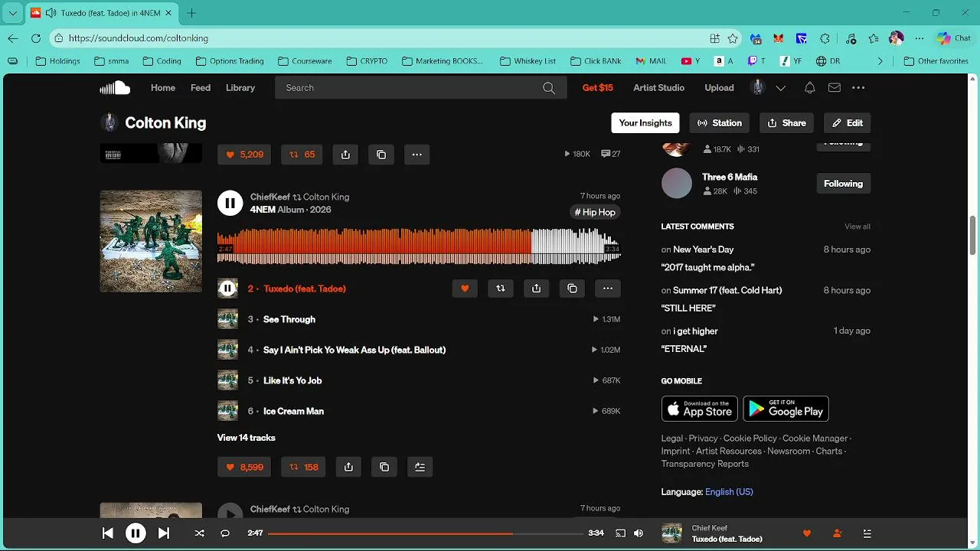Image resolution: width=980 pixels, height=551 pixels.
Task: Expand View 14 tracks
Action: (246, 438)
